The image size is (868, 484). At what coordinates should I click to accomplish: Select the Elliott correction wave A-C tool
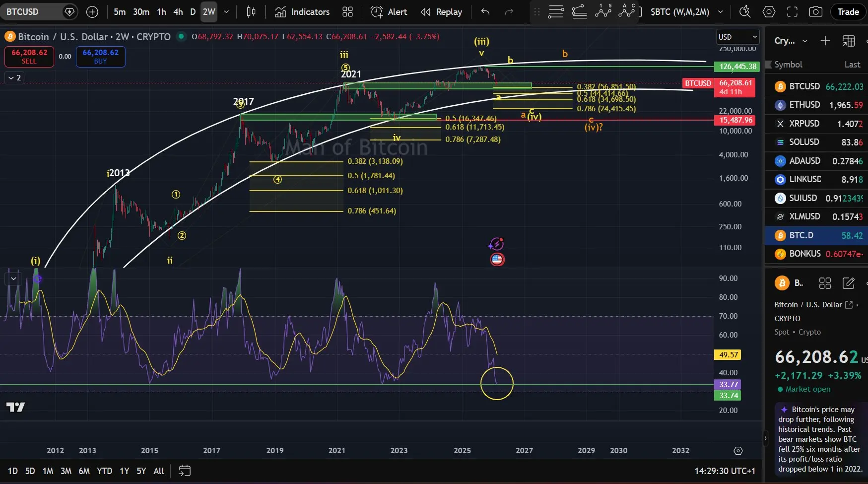pos(627,12)
